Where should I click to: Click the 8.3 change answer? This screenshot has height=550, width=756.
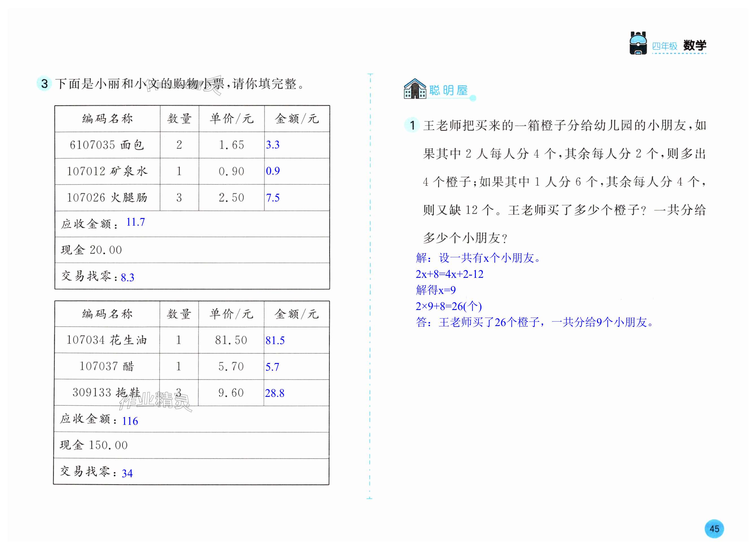point(127,278)
